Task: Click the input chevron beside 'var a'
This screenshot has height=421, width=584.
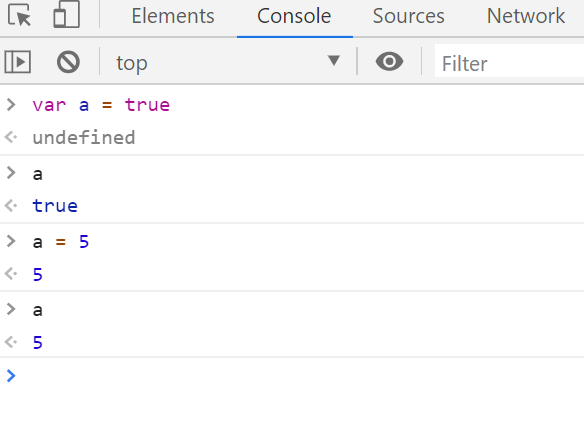Action: [x=11, y=105]
